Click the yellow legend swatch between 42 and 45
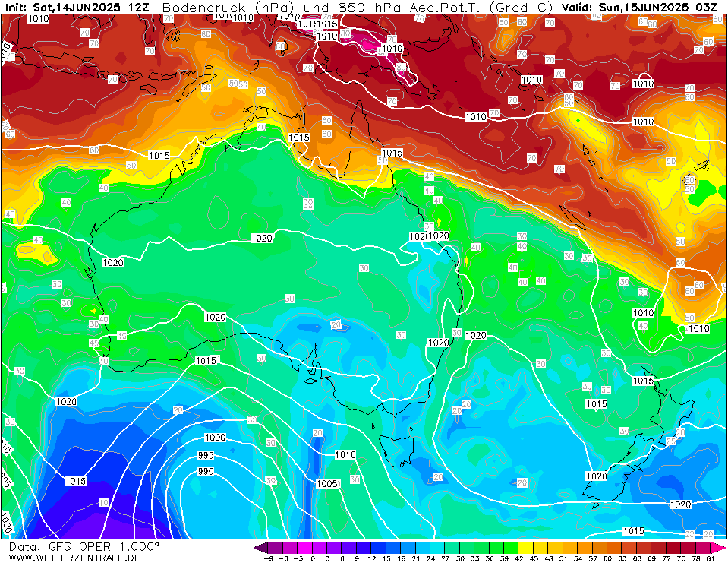 point(527,548)
